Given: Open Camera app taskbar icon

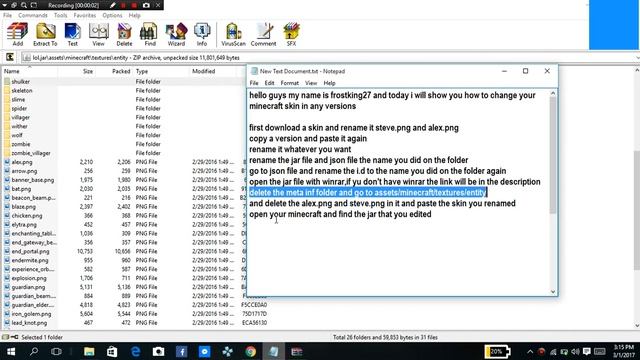Looking at the screenshot, I should [x=158, y=351].
